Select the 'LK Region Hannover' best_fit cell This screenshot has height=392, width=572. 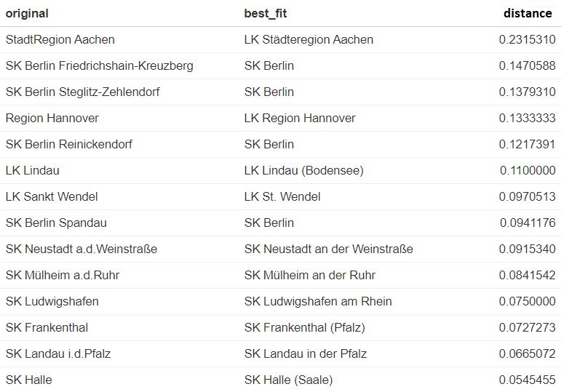pos(300,118)
